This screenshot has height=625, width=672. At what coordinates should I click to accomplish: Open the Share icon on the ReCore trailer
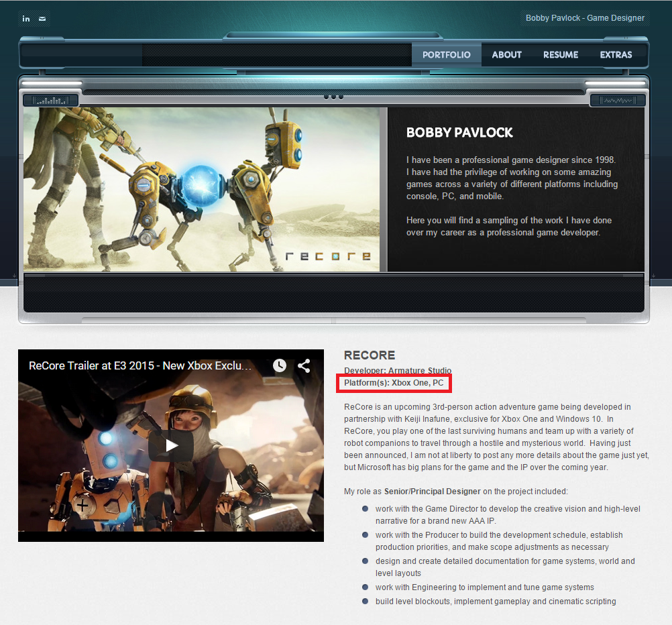pos(304,365)
